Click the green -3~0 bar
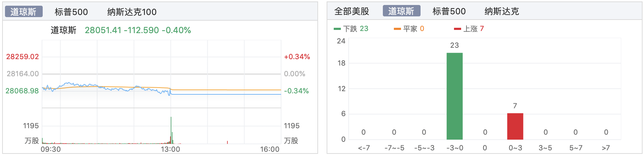Screen dimensions: 644x156 point(455,96)
